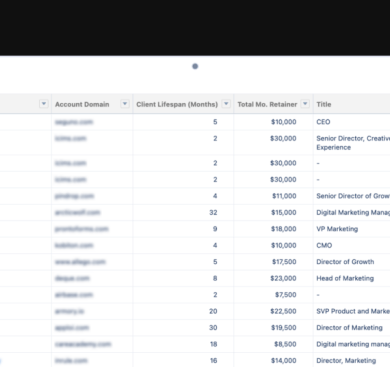Click the $23,000 retainer value
Image resolution: width=390 pixels, height=367 pixels.
click(283, 278)
